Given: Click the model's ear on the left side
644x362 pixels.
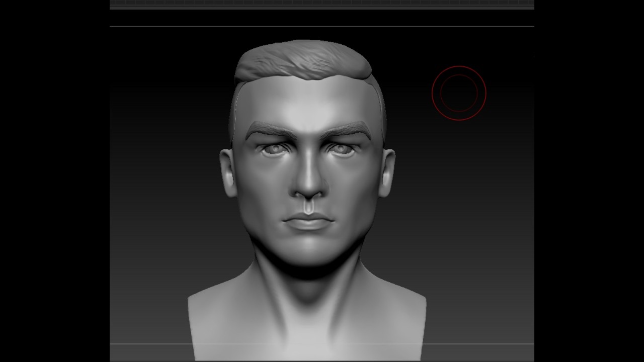Looking at the screenshot, I should (x=228, y=173).
